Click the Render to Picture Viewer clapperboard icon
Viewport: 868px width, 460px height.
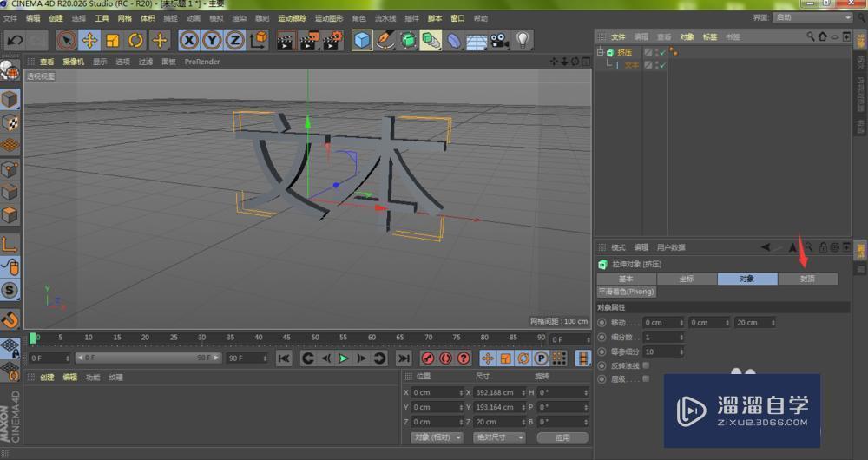click(x=308, y=40)
